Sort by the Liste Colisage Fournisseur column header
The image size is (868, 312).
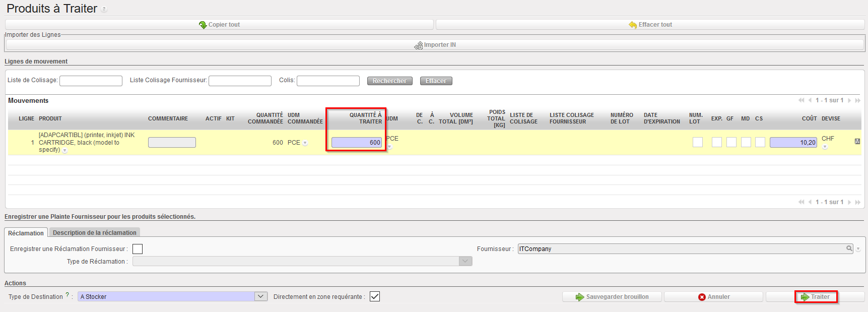pyautogui.click(x=572, y=118)
